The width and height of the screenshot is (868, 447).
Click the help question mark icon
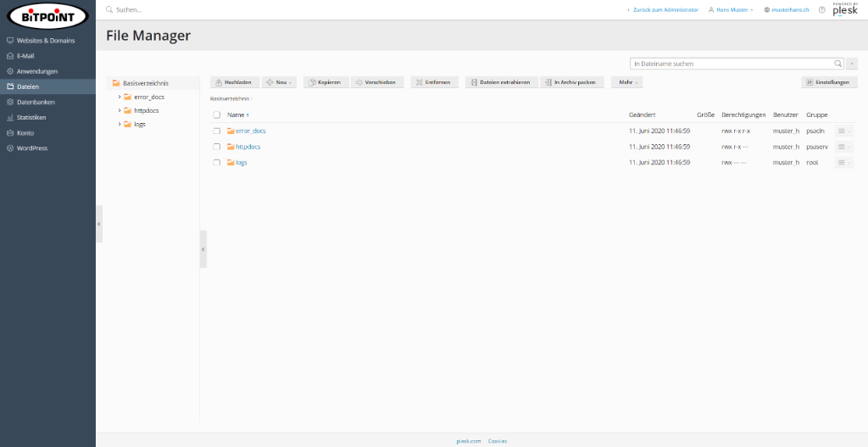[x=822, y=10]
